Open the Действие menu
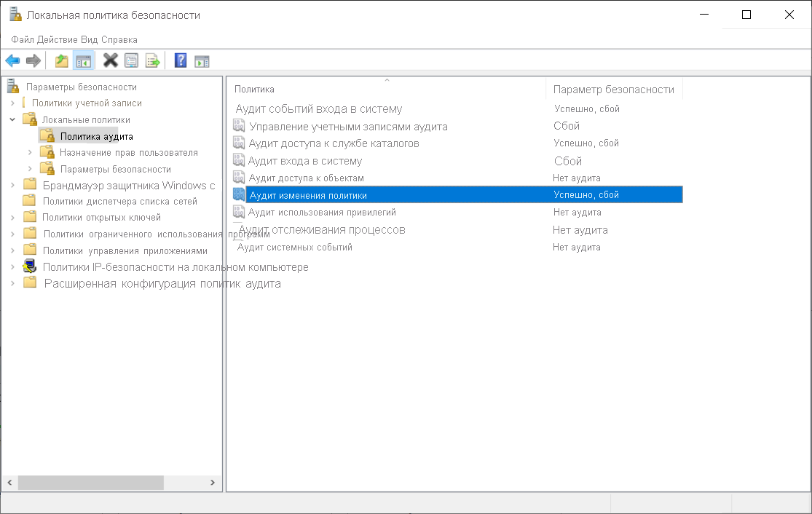 pyautogui.click(x=58, y=40)
